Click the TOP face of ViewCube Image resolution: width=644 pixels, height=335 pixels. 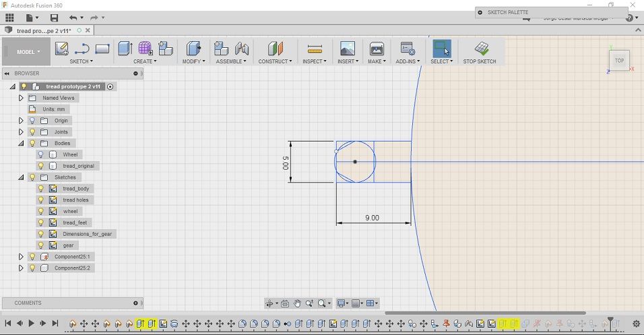pyautogui.click(x=619, y=61)
